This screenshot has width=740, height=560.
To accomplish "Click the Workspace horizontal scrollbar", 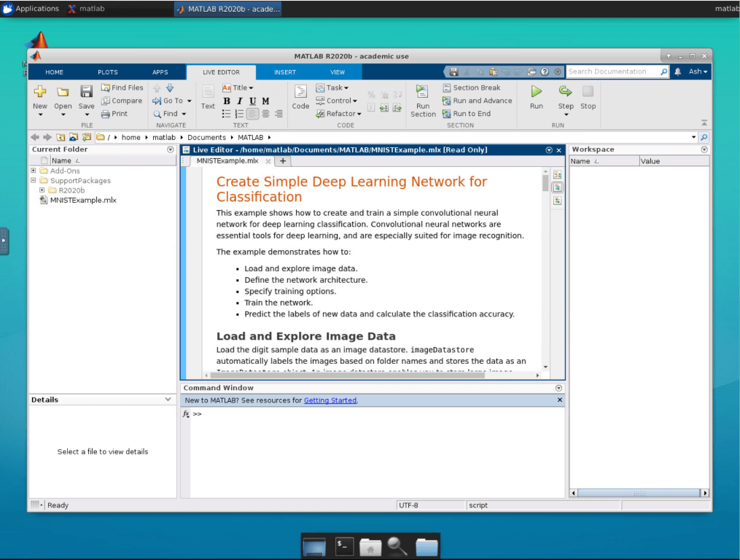I will tap(639, 493).
